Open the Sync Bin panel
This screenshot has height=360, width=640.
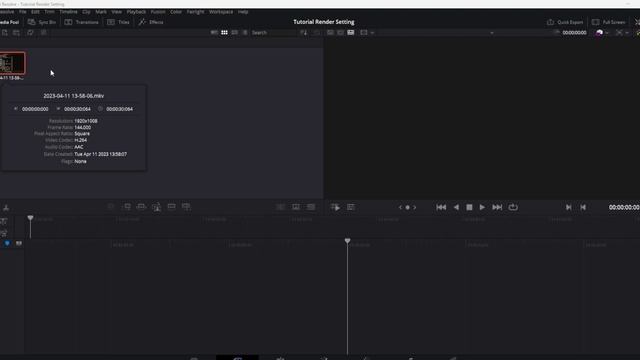click(x=42, y=22)
